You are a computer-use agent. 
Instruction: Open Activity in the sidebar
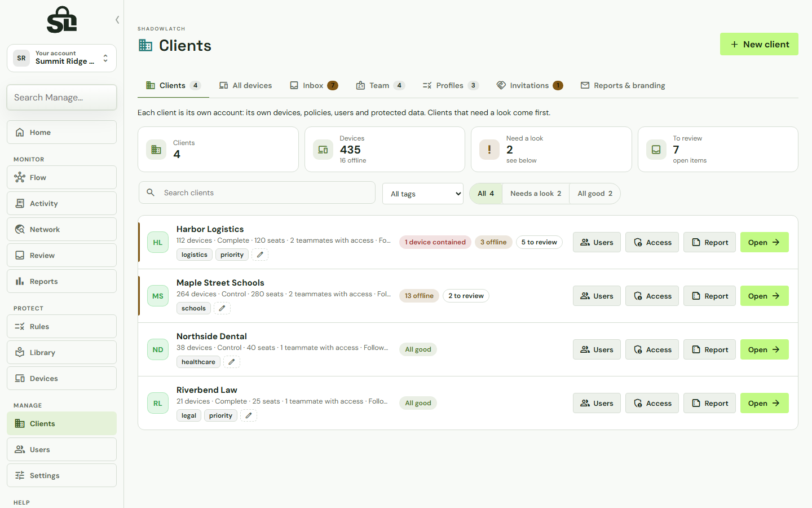point(61,203)
